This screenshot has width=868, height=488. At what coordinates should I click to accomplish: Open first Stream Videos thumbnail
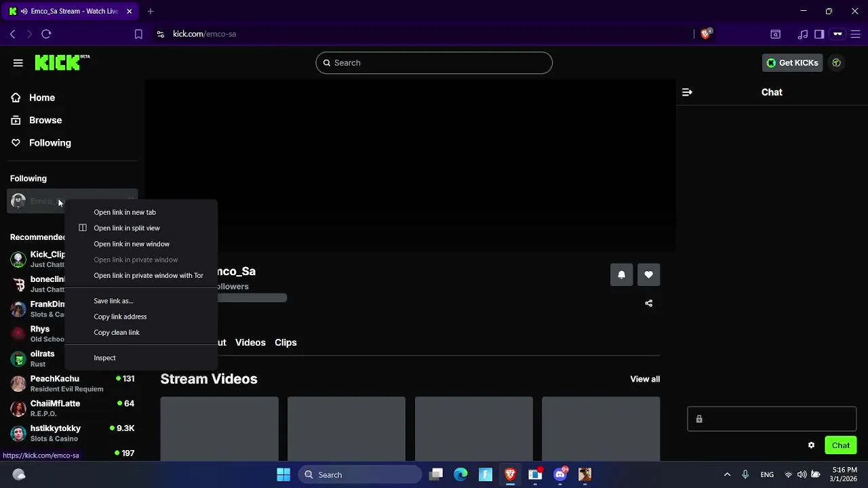click(x=219, y=428)
